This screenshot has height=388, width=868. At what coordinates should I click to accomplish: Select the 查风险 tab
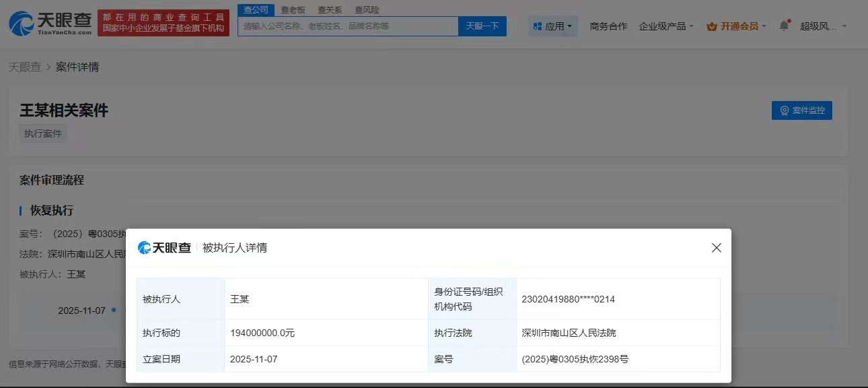[x=366, y=10]
